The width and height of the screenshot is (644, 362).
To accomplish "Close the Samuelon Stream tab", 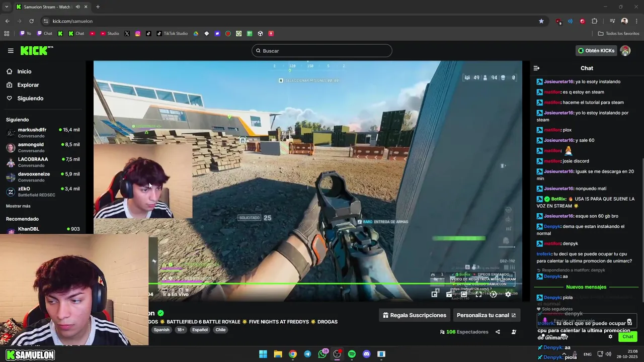I will [x=86, y=7].
